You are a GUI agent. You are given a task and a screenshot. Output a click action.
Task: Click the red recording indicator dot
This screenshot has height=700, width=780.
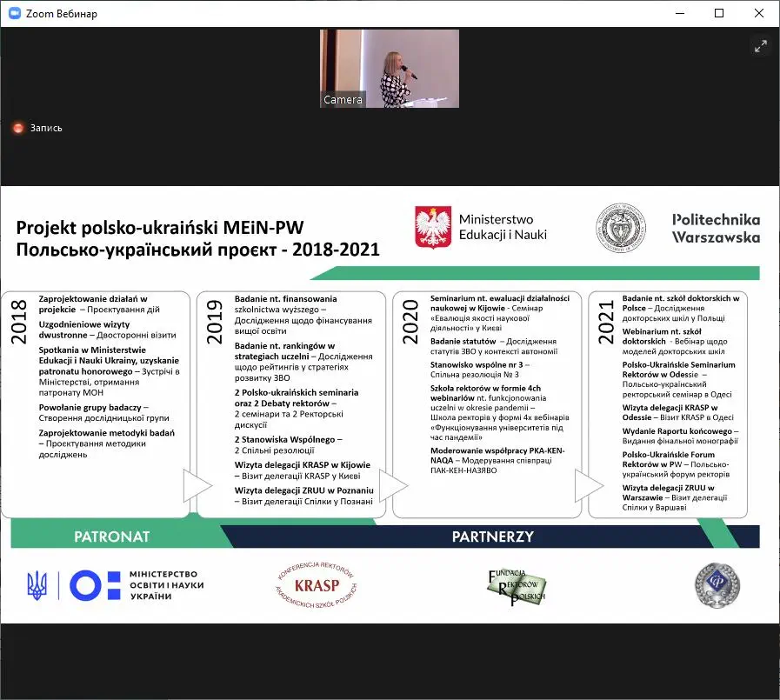tap(18, 128)
